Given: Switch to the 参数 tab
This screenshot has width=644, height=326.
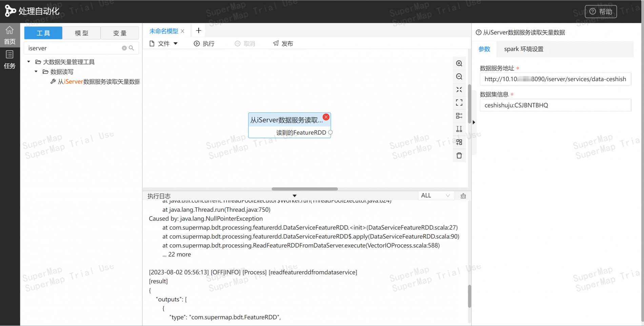Looking at the screenshot, I should 484,49.
